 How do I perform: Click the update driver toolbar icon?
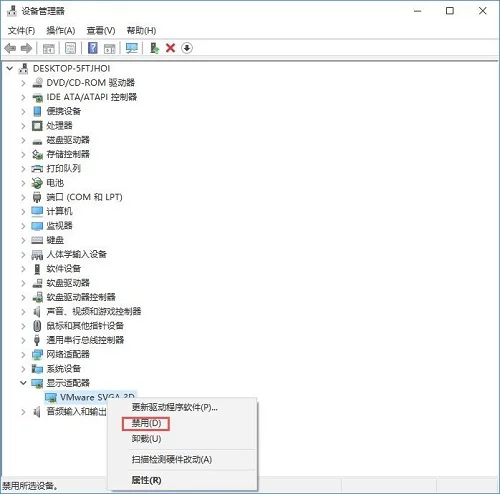coord(154,48)
